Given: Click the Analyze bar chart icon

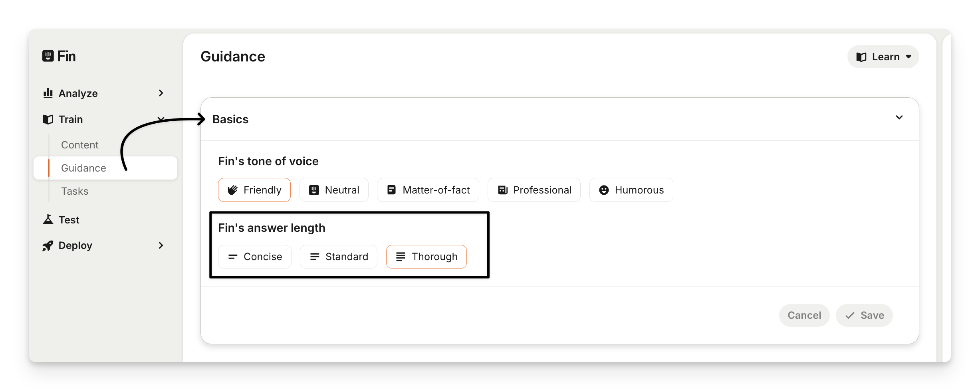Looking at the screenshot, I should [48, 93].
